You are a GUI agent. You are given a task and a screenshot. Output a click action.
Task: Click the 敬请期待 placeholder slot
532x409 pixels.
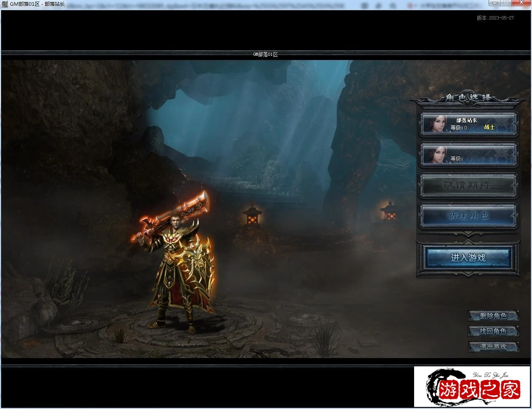(x=468, y=185)
